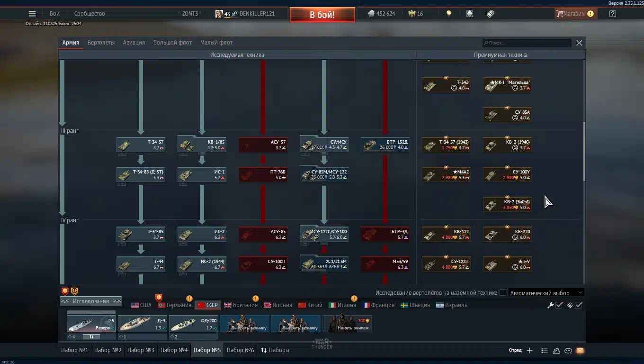This screenshot has height=364, width=644.
Task: Toggle the auto-refill ammo checkbox
Action: [579, 305]
